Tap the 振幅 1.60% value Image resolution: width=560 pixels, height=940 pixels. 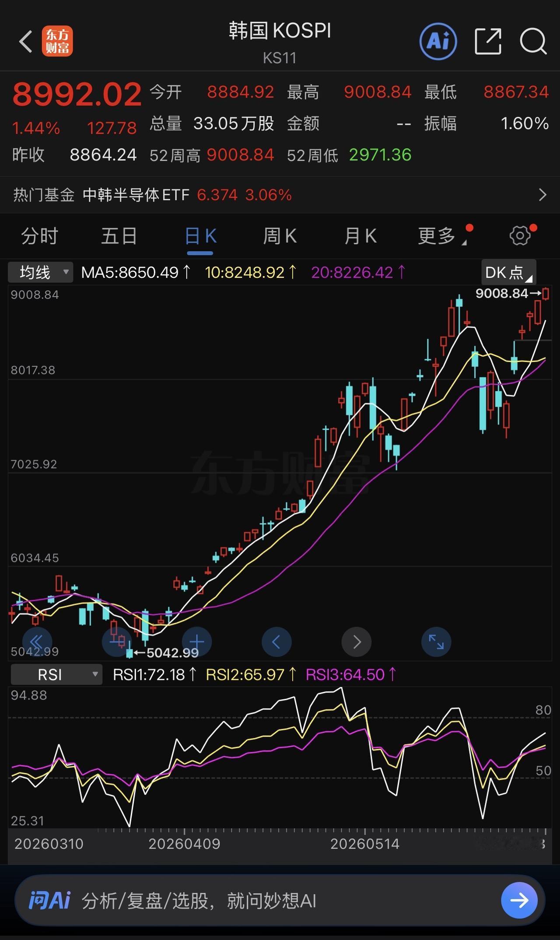pos(525,123)
